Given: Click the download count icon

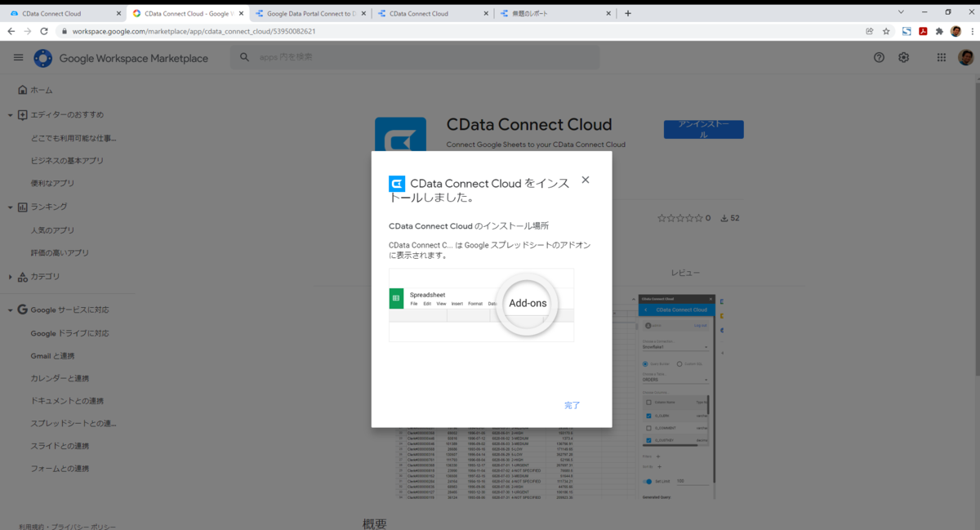Looking at the screenshot, I should (724, 218).
